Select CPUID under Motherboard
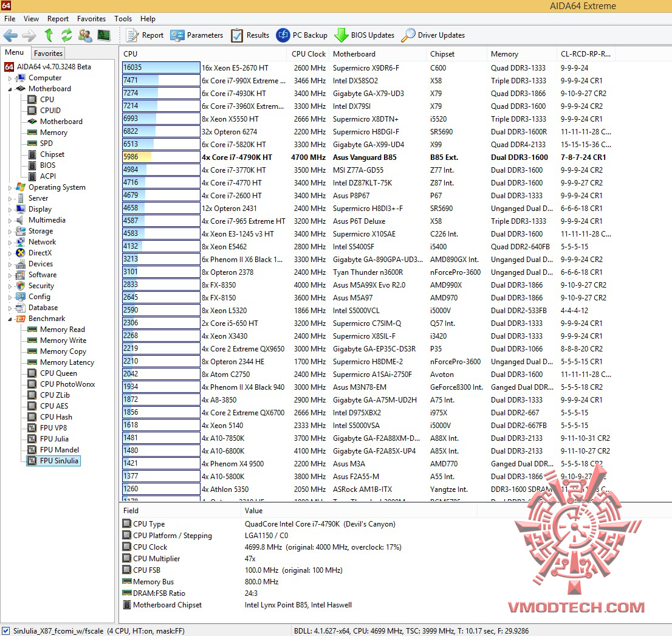Screen dimensions: 672x636 tap(50, 110)
